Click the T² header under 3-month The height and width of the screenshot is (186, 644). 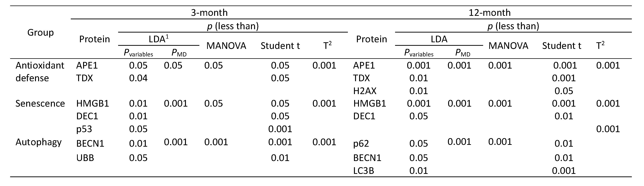coord(327,46)
